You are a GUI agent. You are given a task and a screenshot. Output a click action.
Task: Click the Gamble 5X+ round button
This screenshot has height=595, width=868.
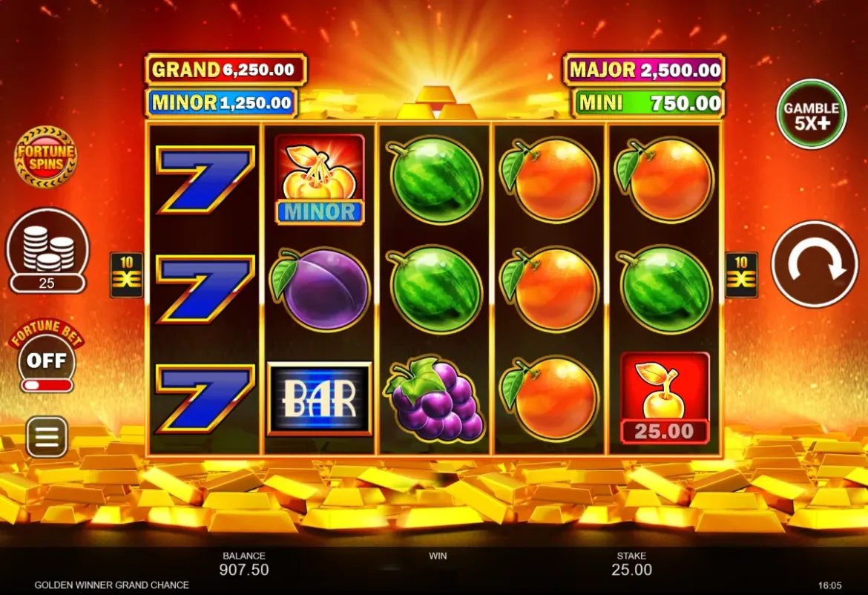pos(812,114)
